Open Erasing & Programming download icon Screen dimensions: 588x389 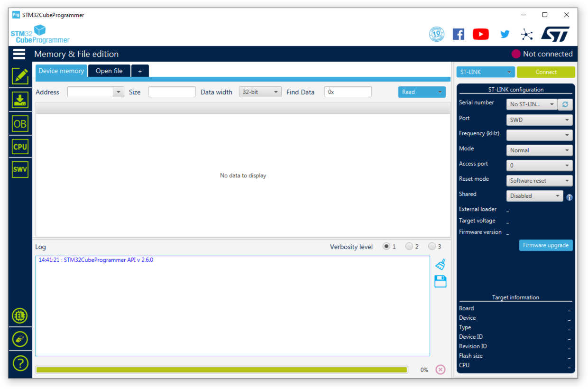click(x=20, y=100)
